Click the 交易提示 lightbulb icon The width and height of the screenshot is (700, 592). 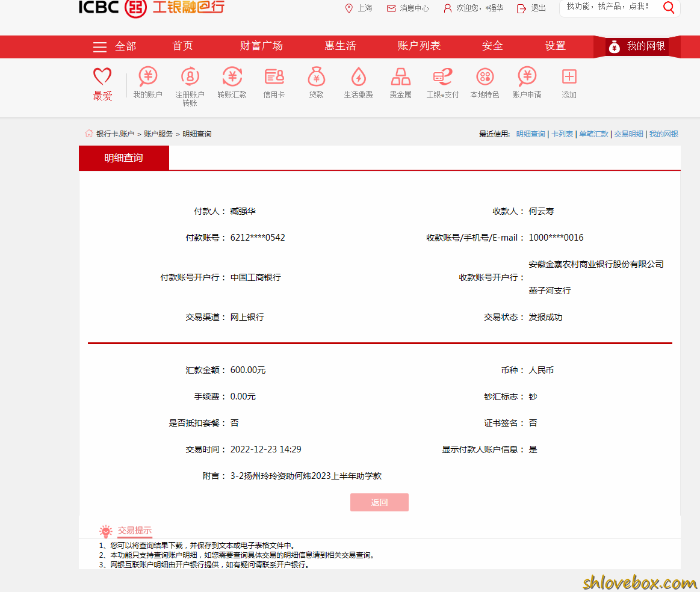(x=106, y=531)
